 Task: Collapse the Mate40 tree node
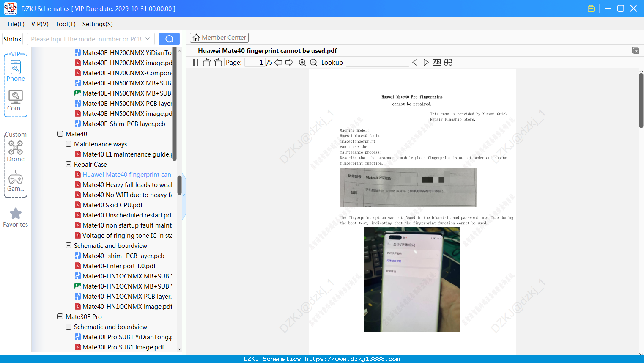(x=60, y=134)
